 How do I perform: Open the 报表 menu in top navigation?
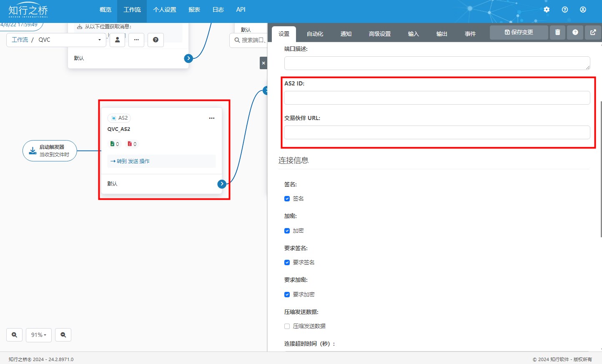[x=194, y=10]
